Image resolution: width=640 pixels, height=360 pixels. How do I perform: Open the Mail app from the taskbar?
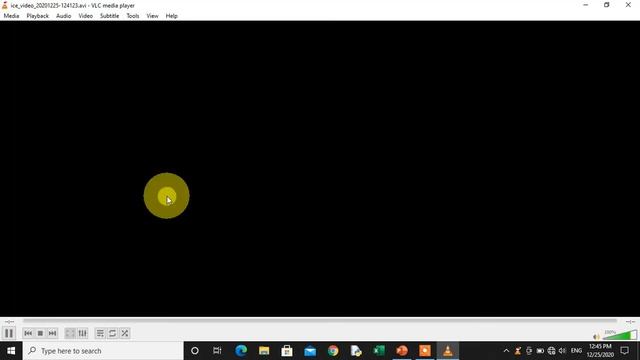point(310,351)
